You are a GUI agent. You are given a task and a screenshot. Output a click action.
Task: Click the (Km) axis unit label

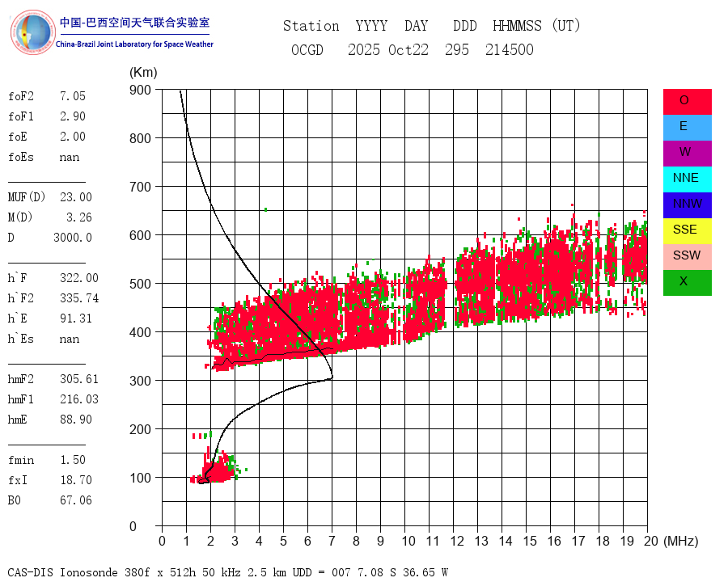[x=143, y=73]
